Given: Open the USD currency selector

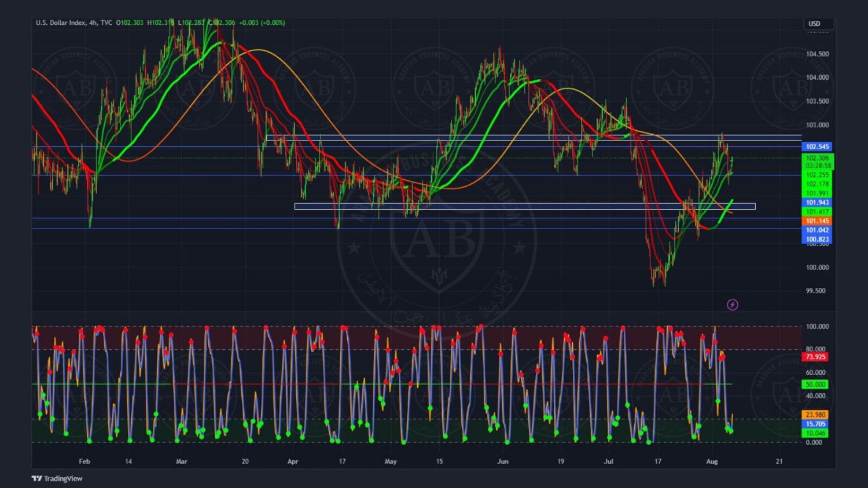Looking at the screenshot, I should (818, 24).
